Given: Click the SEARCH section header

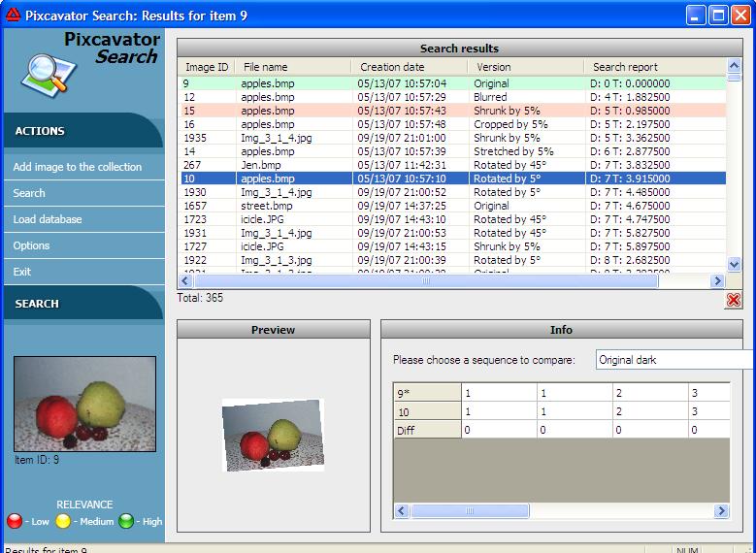Looking at the screenshot, I should (x=82, y=304).
